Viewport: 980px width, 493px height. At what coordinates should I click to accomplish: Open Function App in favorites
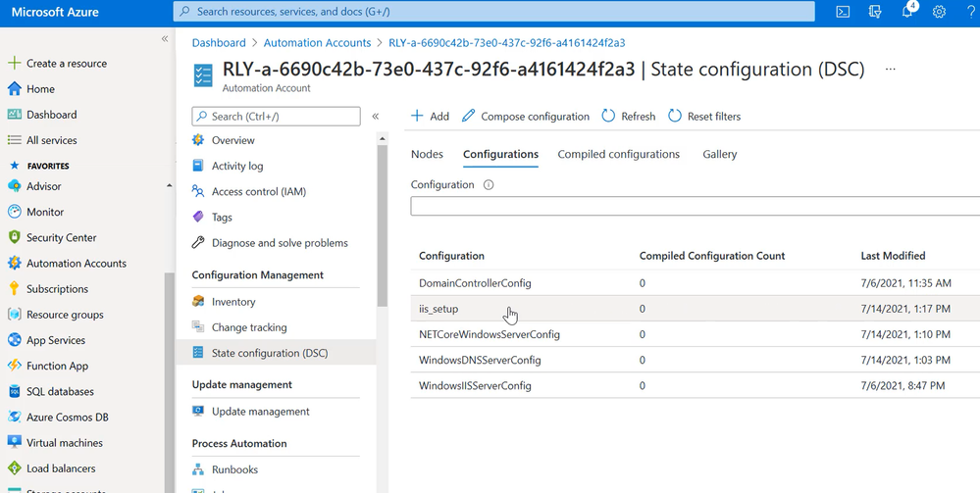coord(58,366)
